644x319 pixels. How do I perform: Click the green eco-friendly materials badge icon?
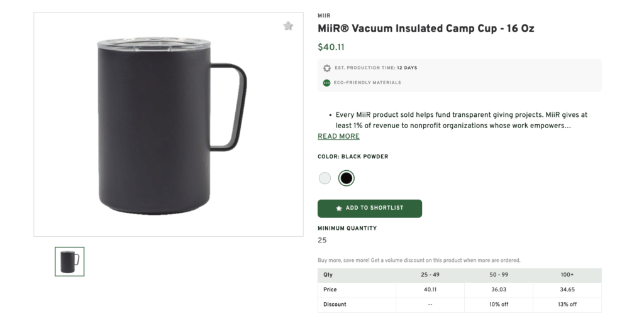(327, 83)
